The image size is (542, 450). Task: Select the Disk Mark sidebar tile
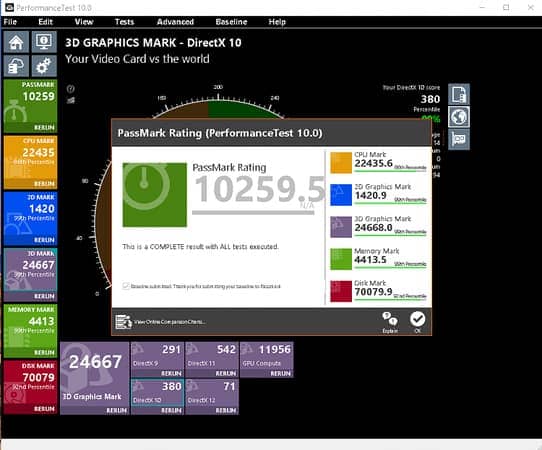pos(30,387)
